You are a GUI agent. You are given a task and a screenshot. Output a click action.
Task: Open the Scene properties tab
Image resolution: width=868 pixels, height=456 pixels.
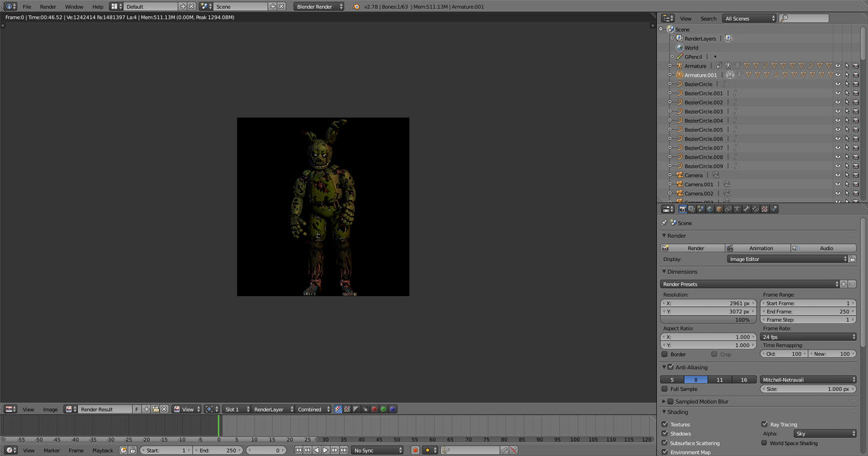tap(701, 209)
